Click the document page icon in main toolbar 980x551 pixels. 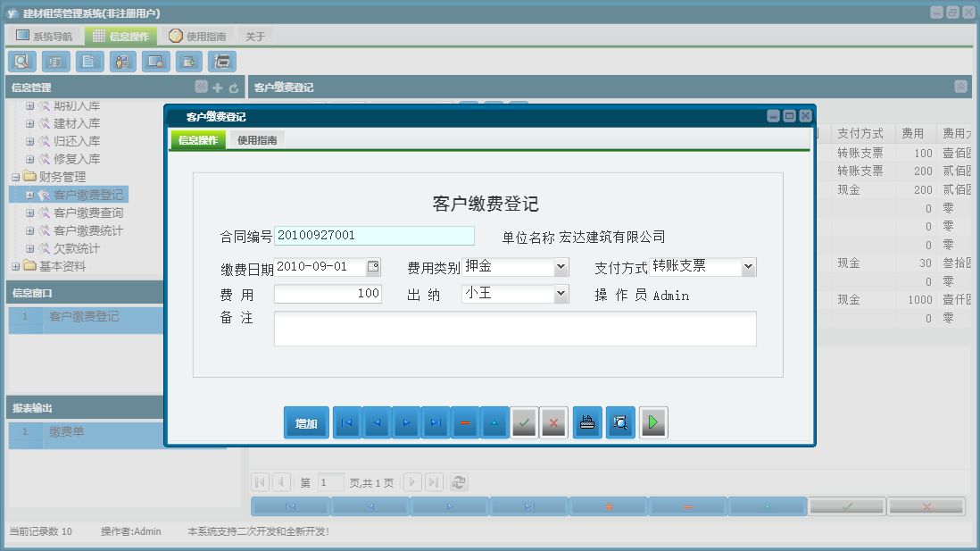point(89,62)
